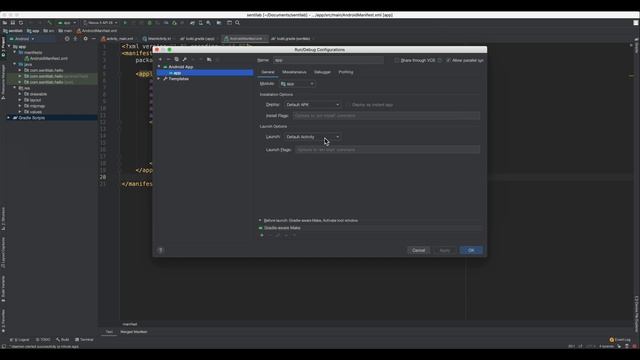Switch to the Debugger tab

pyautogui.click(x=322, y=72)
